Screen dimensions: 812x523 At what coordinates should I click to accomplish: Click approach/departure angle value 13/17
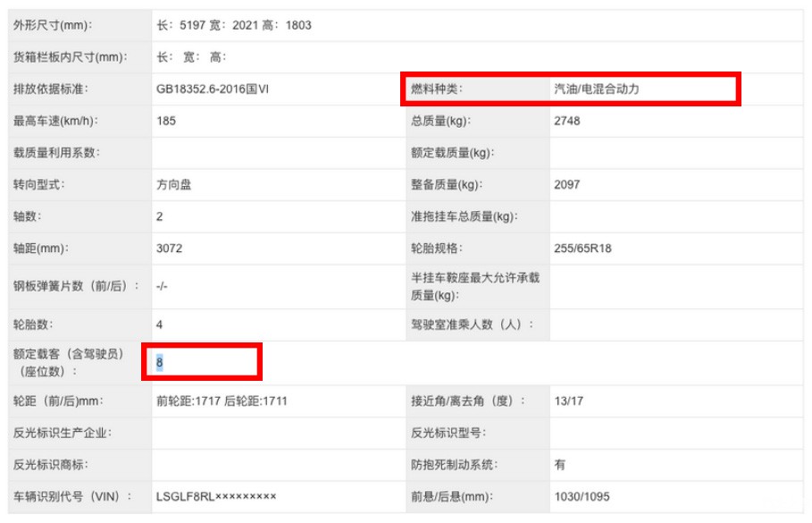[x=569, y=401]
